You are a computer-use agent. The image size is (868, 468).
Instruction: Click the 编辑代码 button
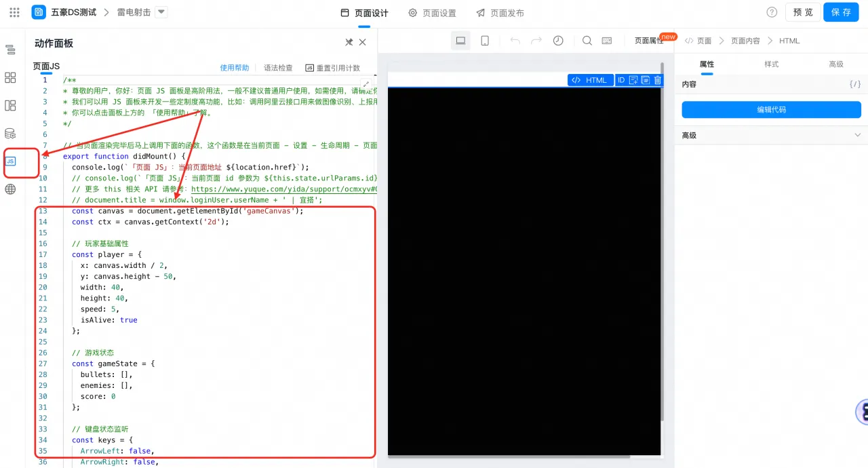771,109
